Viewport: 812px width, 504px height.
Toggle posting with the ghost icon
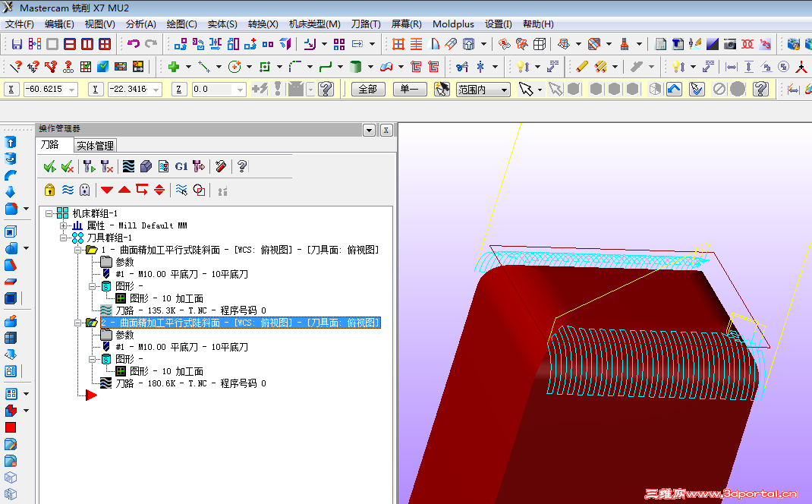(x=85, y=190)
